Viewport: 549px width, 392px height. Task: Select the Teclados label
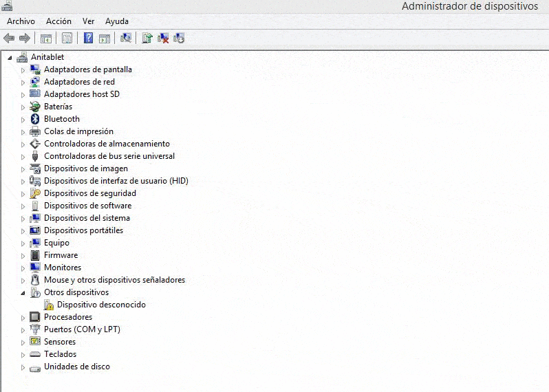(x=61, y=354)
